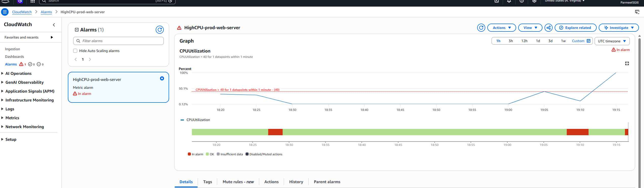
Task: Click the red alarm segment near 18:27
Action: click(275, 132)
